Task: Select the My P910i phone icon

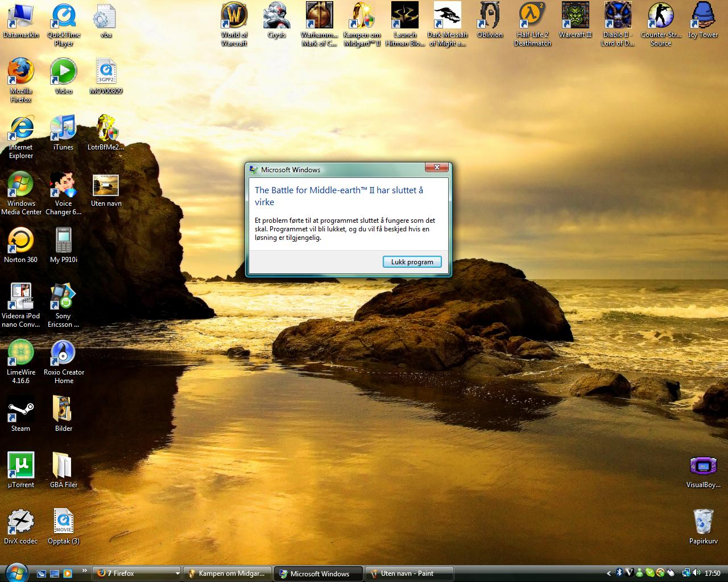Action: [64, 245]
